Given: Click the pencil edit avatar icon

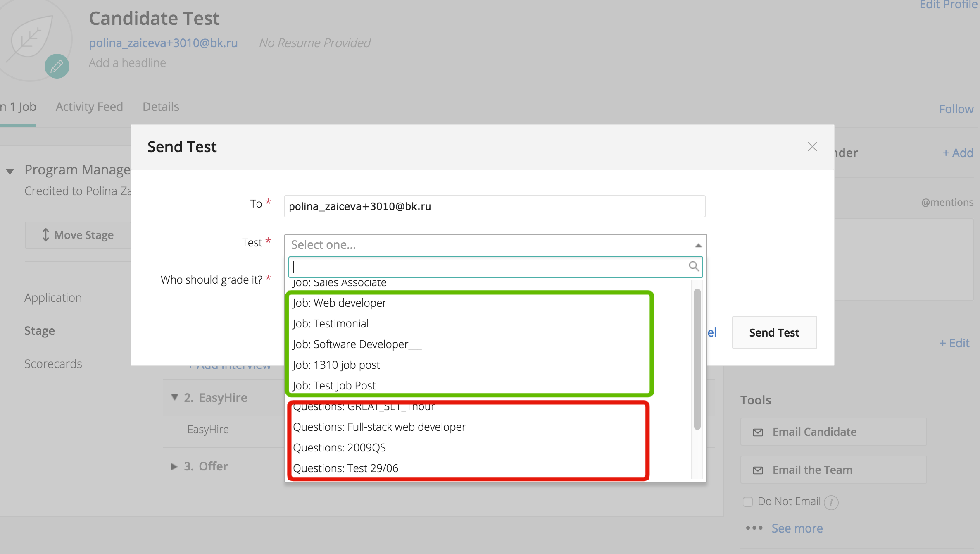Looking at the screenshot, I should [x=57, y=66].
